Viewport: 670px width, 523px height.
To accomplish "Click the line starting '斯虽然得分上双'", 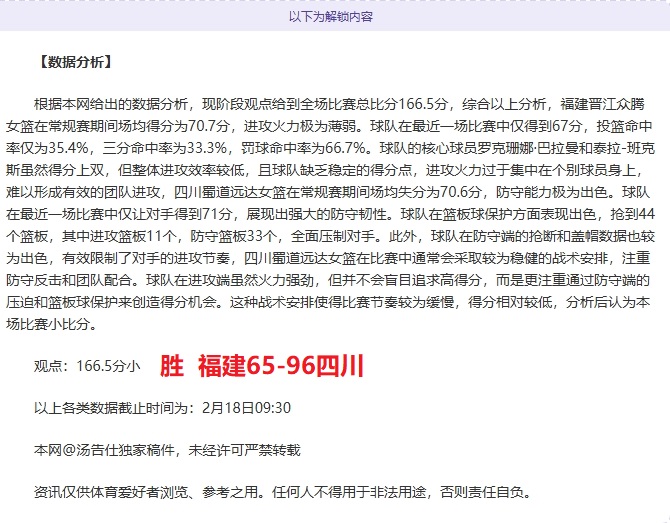I will point(324,170).
